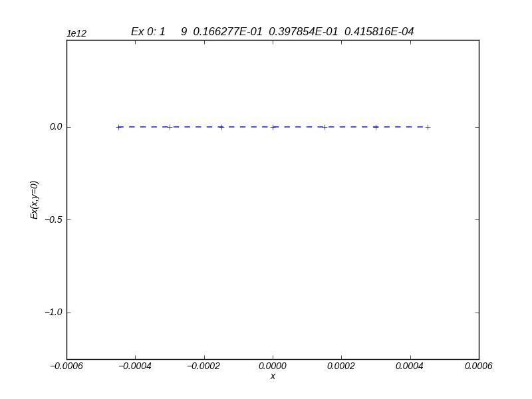Screen dimensions: 532x399
Task: Click the −0.0006 x-axis tick label
Action: (66, 366)
